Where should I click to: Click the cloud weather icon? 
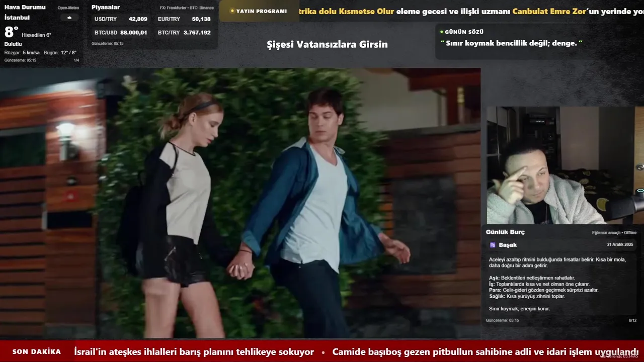tap(69, 18)
